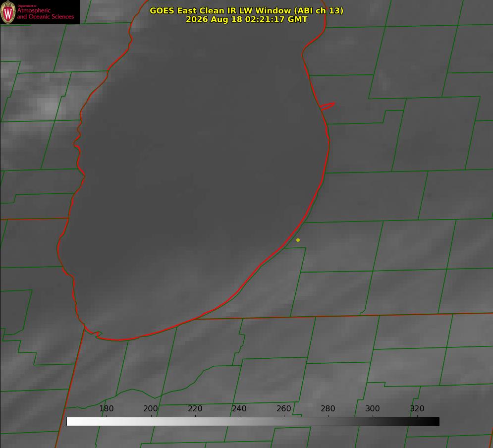Select the 320 label on the colorbar
Viewport: 493px width, 448px height.
click(x=417, y=408)
